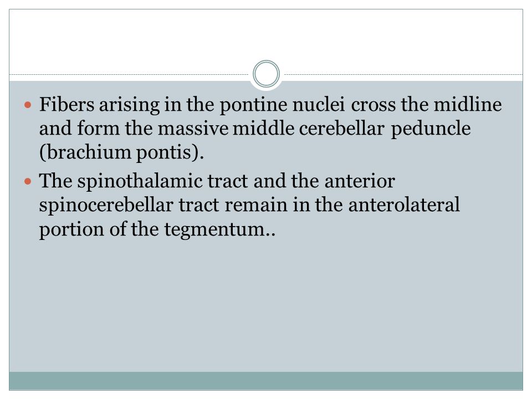Click the word "spinocerebellar"
This screenshot has width=532, height=399.
coord(106,206)
